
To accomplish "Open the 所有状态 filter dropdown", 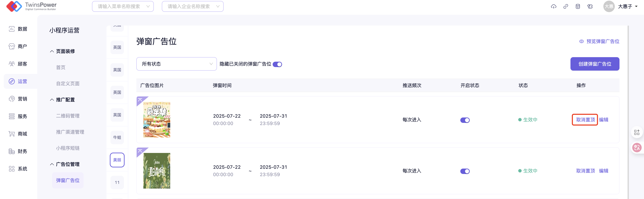I will pyautogui.click(x=176, y=64).
